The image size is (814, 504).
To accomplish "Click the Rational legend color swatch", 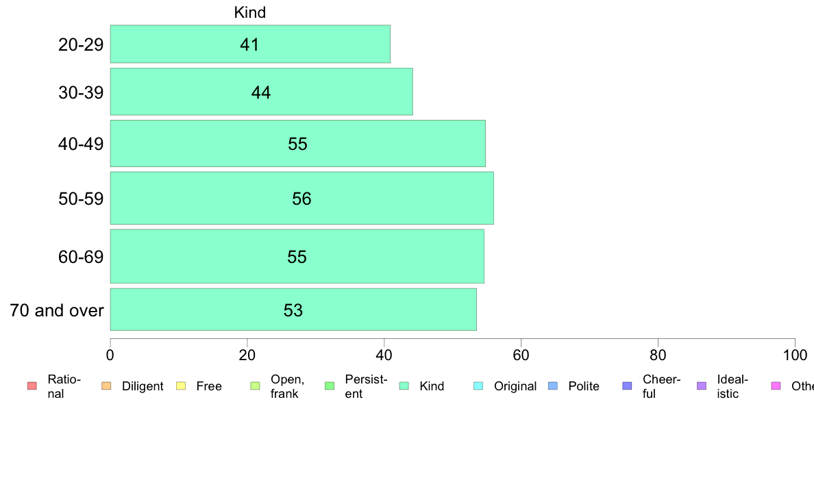I will [32, 386].
